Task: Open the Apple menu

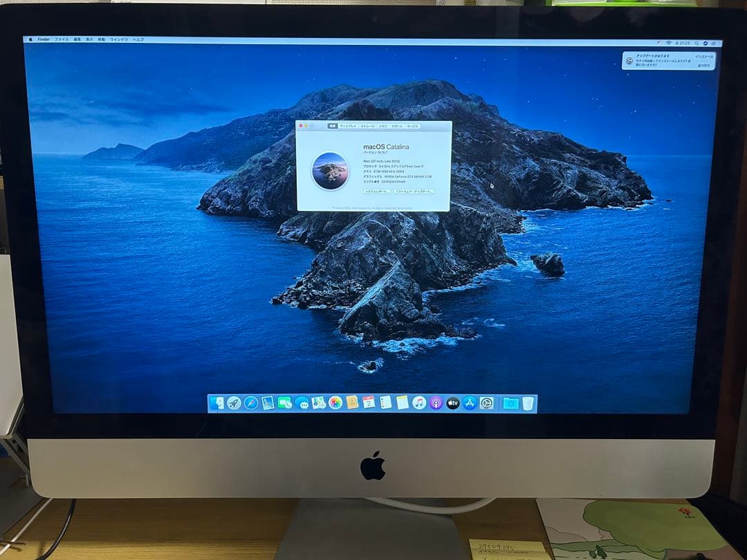Action: click(30, 40)
